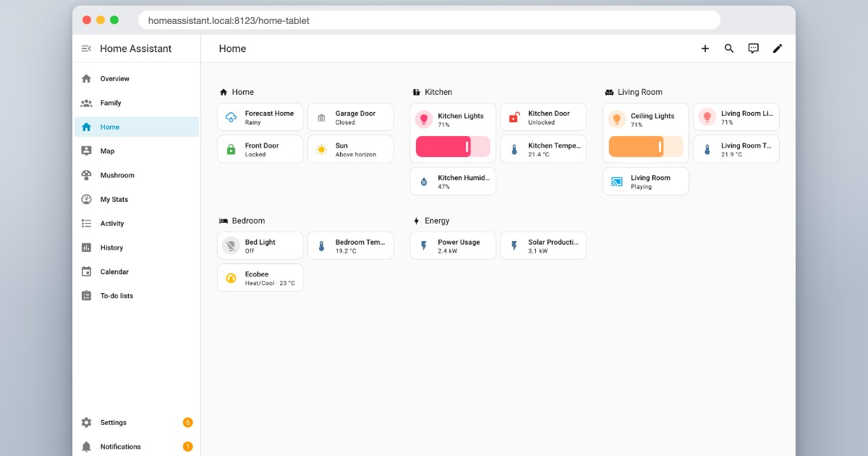Click the Kitchen Temperature thermometer icon
This screenshot has height=456, width=868.
click(x=514, y=149)
